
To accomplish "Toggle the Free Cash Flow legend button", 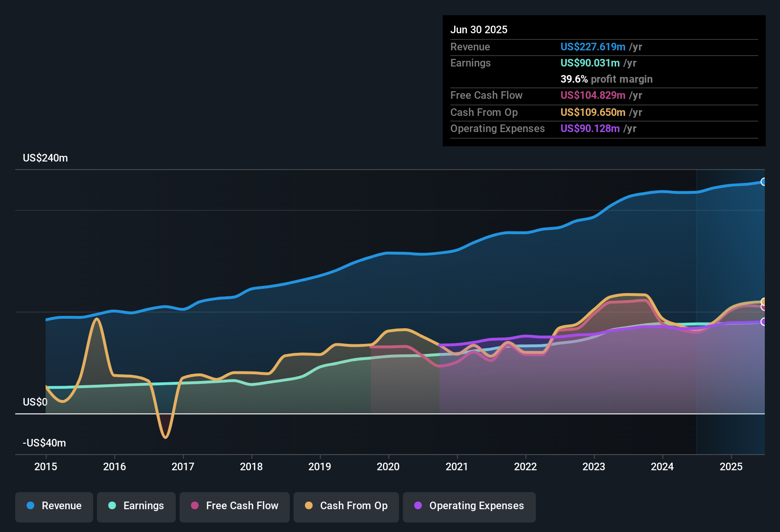I will coord(235,507).
